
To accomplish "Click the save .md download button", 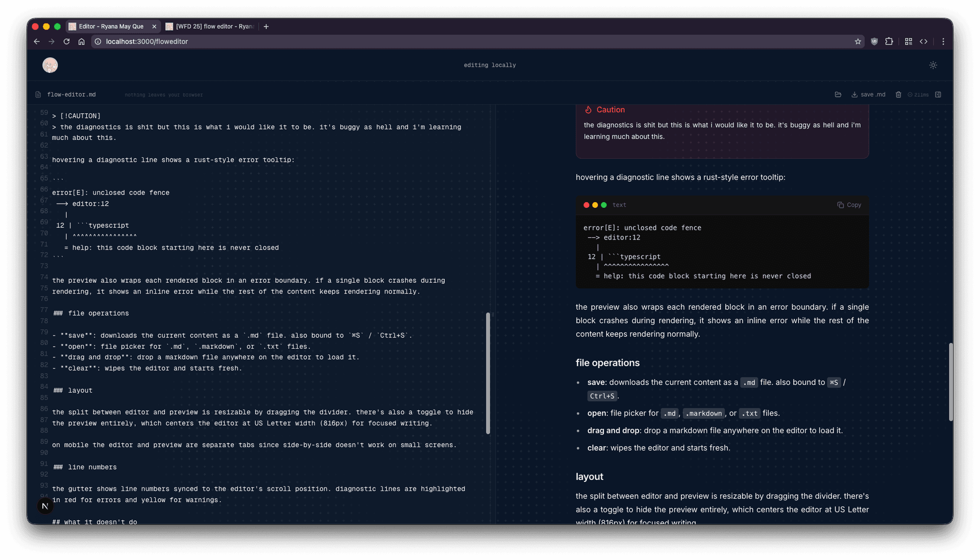I will [x=868, y=94].
